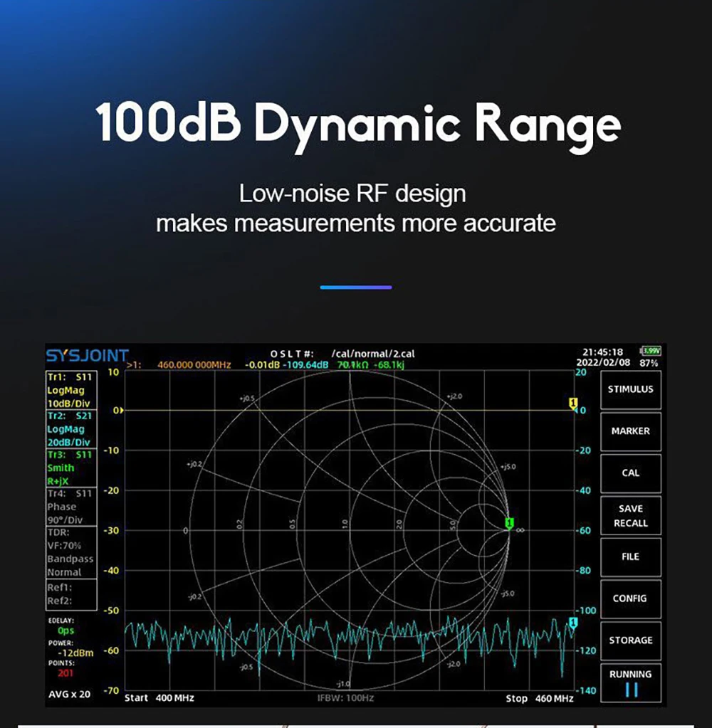
Task: Enable trace Tr4 S11 Phase
Action: click(x=71, y=507)
